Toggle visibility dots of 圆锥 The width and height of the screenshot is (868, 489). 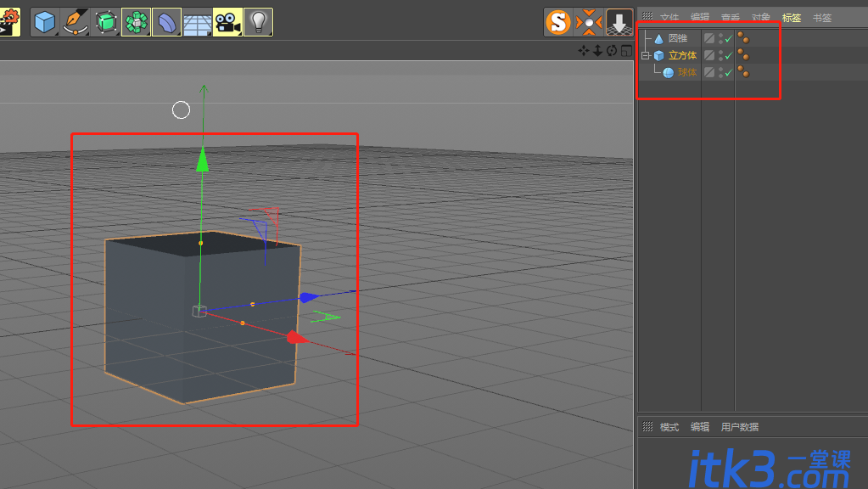(720, 38)
